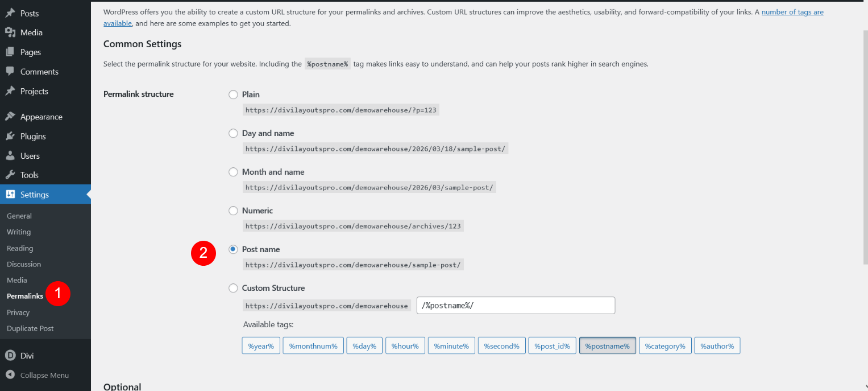
Task: Open the Plugins plug icon
Action: point(10,136)
